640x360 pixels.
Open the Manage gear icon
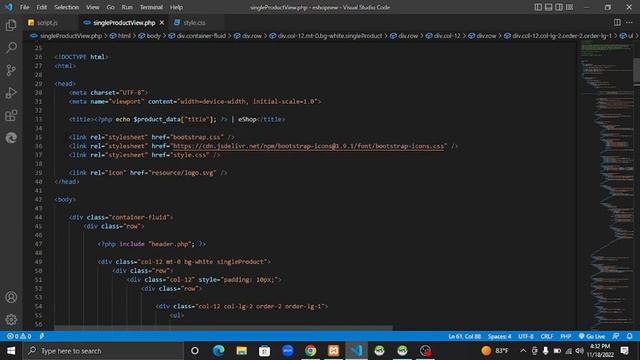click(11, 320)
